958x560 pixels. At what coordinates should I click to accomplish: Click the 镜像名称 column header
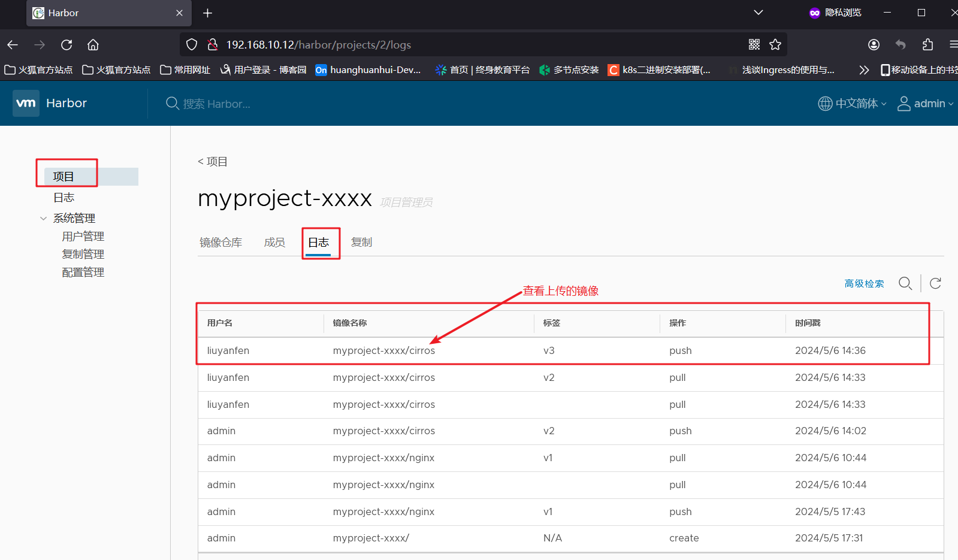(x=350, y=323)
